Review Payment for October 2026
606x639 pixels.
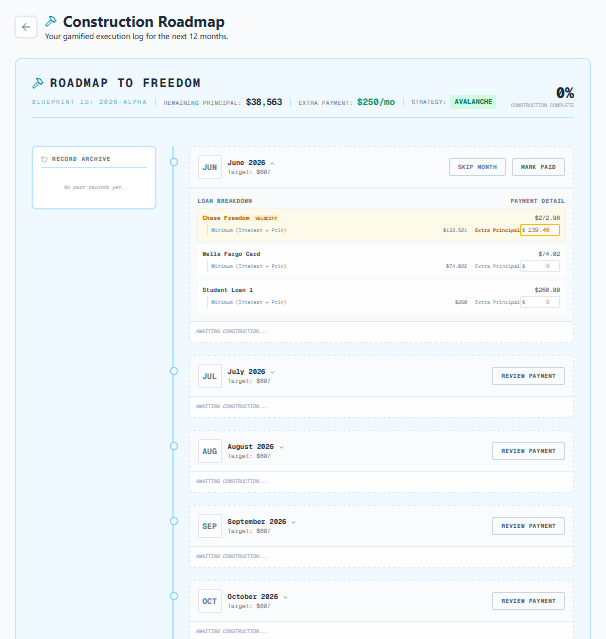[528, 601]
